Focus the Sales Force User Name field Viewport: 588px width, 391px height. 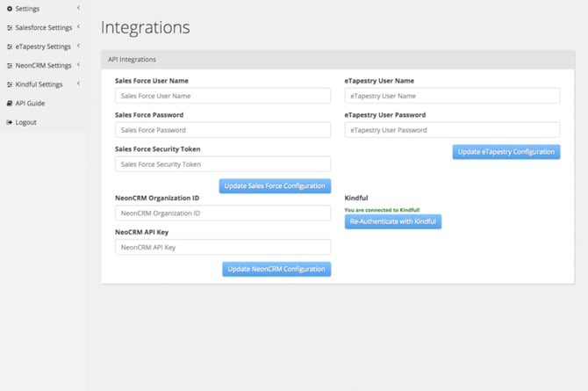223,96
